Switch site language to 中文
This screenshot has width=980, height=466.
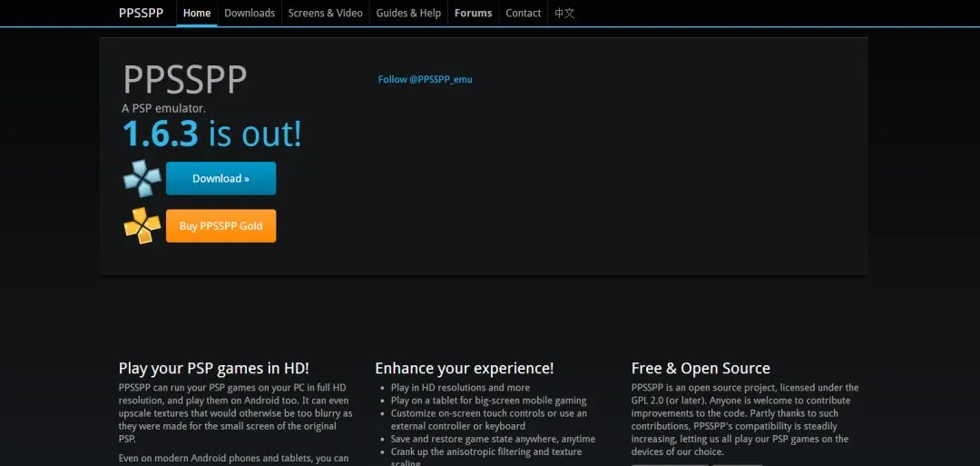(564, 13)
